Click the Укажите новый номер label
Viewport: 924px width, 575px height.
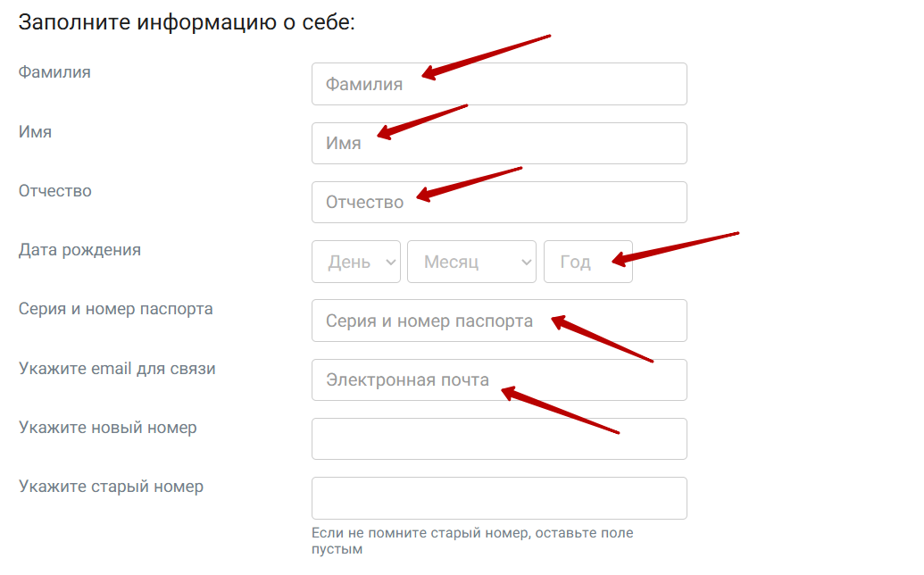click(x=107, y=427)
